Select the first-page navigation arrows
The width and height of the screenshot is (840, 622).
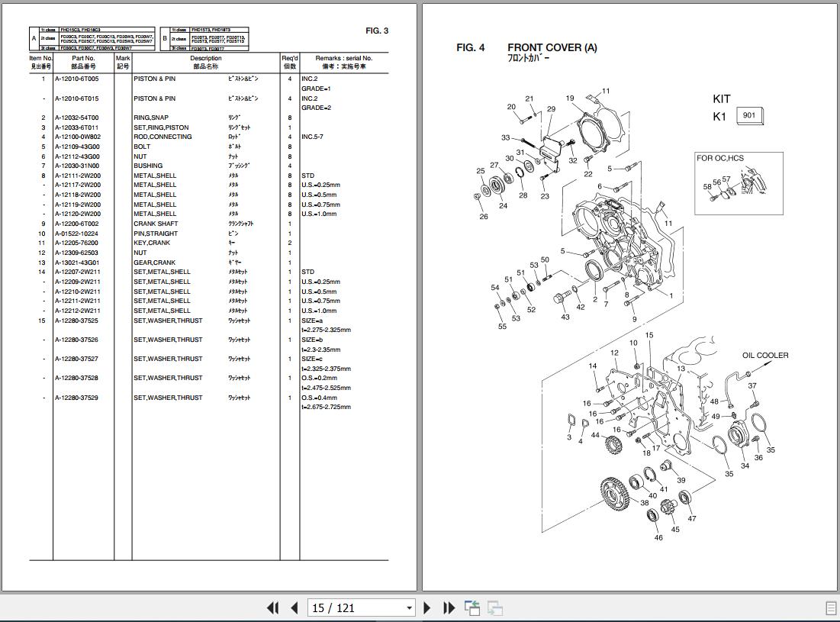pyautogui.click(x=272, y=607)
